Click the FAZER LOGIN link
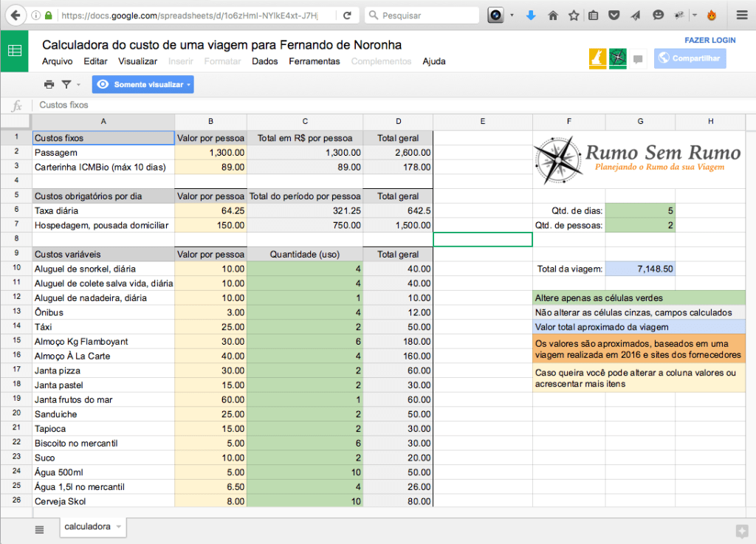756x544 pixels. pos(710,40)
